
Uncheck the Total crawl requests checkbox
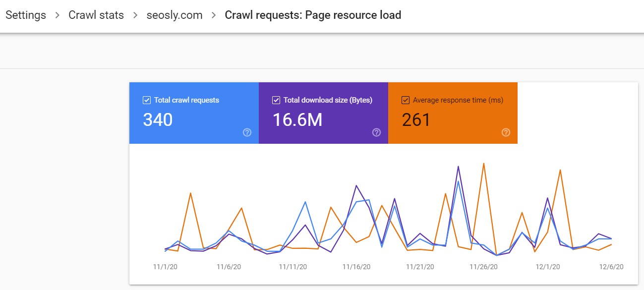coord(146,100)
